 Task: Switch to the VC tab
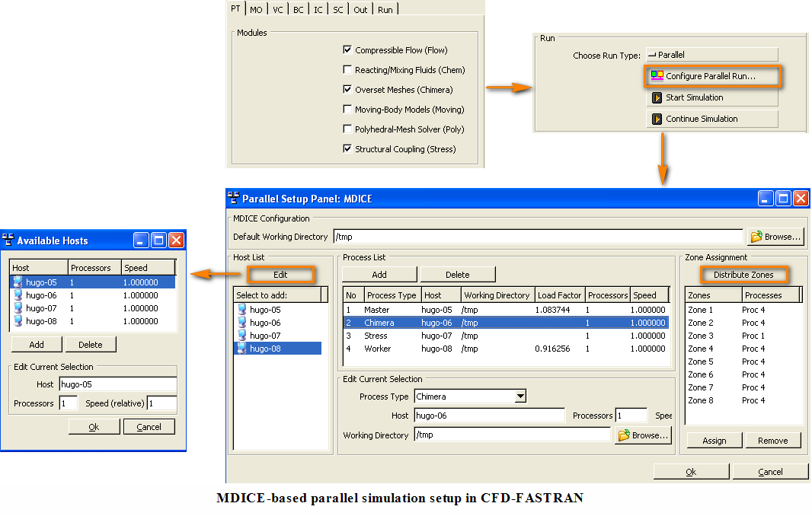click(x=278, y=9)
